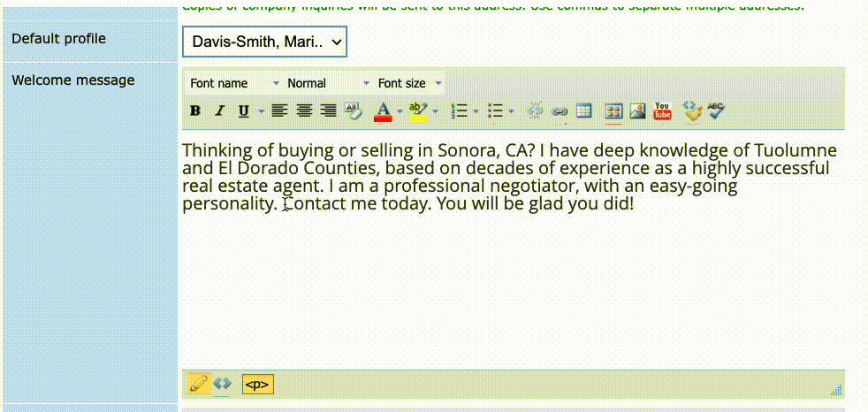Insert a hyperlink with the chain icon

point(560,111)
